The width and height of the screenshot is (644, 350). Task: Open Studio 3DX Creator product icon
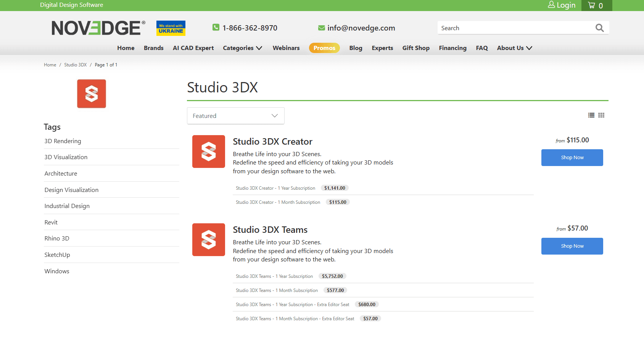tap(208, 152)
